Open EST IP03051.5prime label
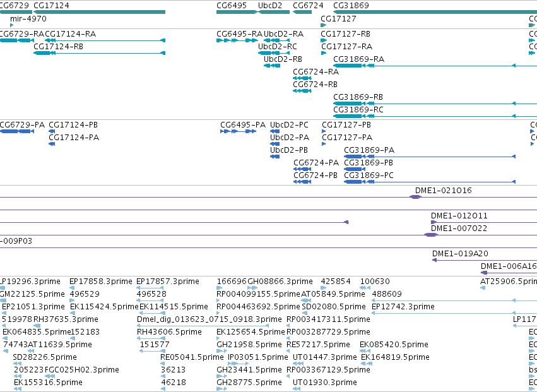Viewport: 537px width, 392px height. click(x=258, y=357)
